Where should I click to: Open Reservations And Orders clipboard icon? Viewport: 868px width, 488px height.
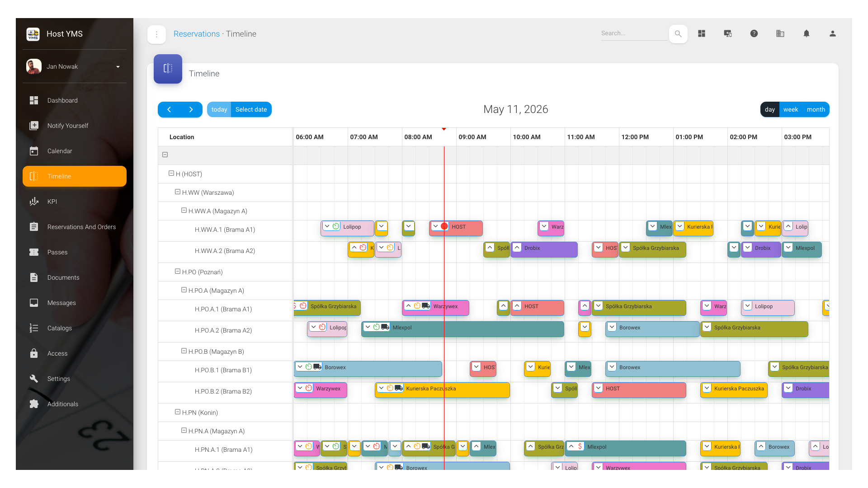pyautogui.click(x=34, y=227)
